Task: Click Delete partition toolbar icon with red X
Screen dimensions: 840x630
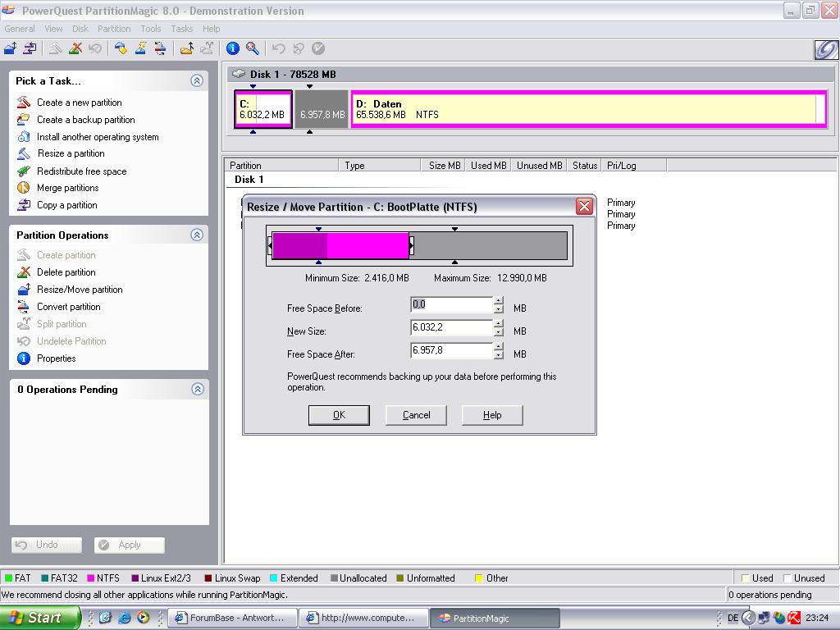Action: tap(75, 48)
